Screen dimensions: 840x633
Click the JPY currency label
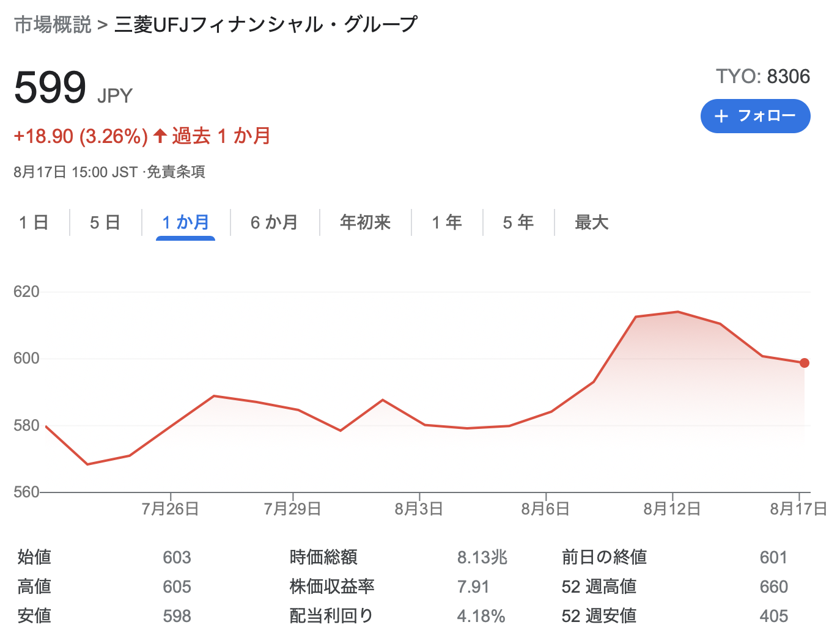pyautogui.click(x=115, y=96)
